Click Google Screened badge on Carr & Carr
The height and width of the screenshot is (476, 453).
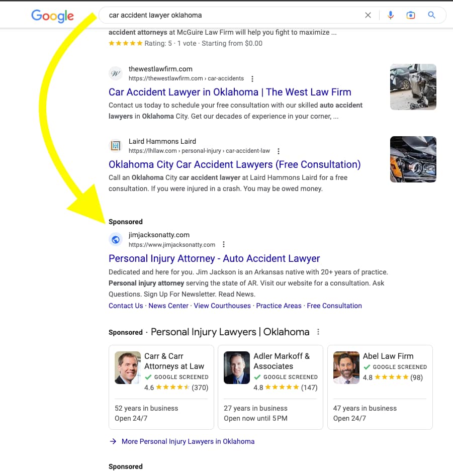tap(176, 377)
